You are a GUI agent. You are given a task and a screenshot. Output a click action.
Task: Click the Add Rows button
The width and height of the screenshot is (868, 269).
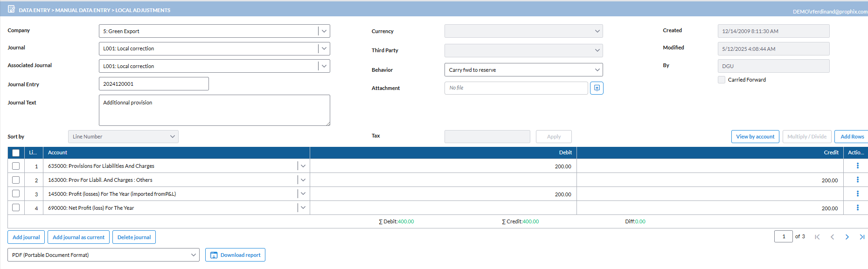(x=852, y=137)
